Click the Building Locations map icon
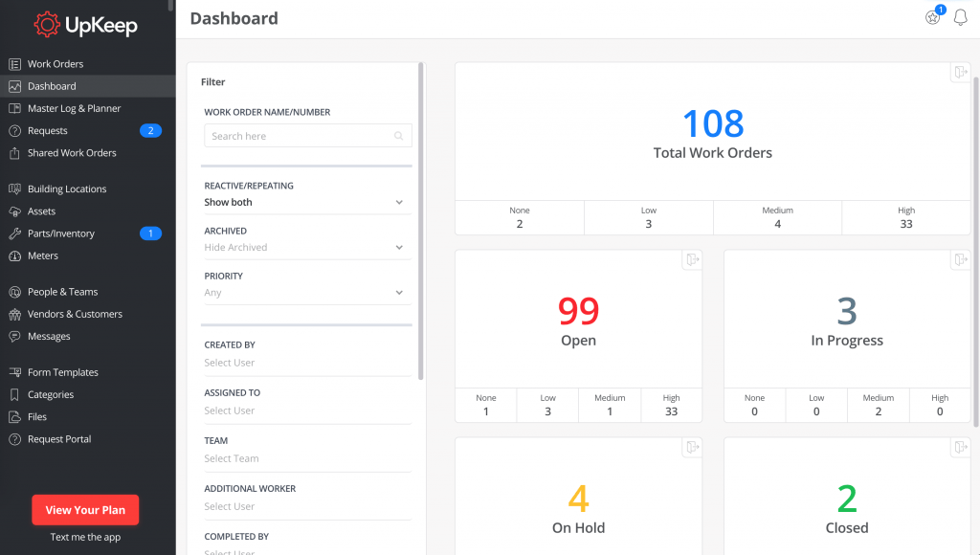 coord(14,189)
